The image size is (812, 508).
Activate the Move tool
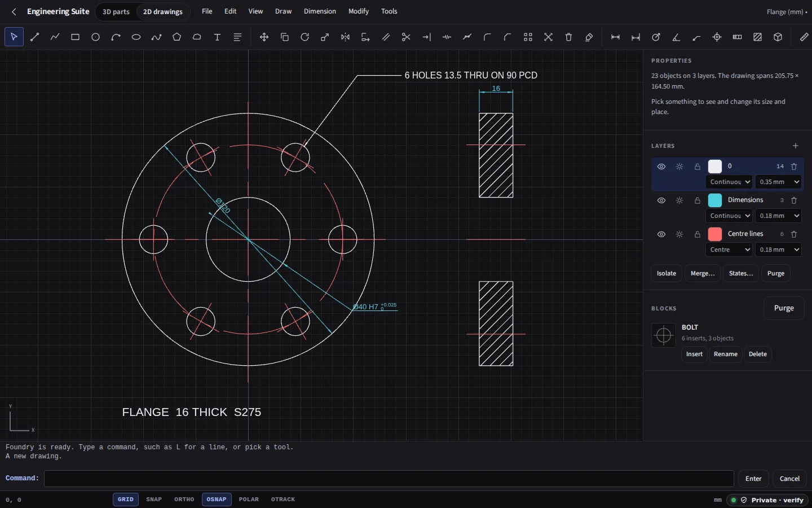[x=264, y=37]
